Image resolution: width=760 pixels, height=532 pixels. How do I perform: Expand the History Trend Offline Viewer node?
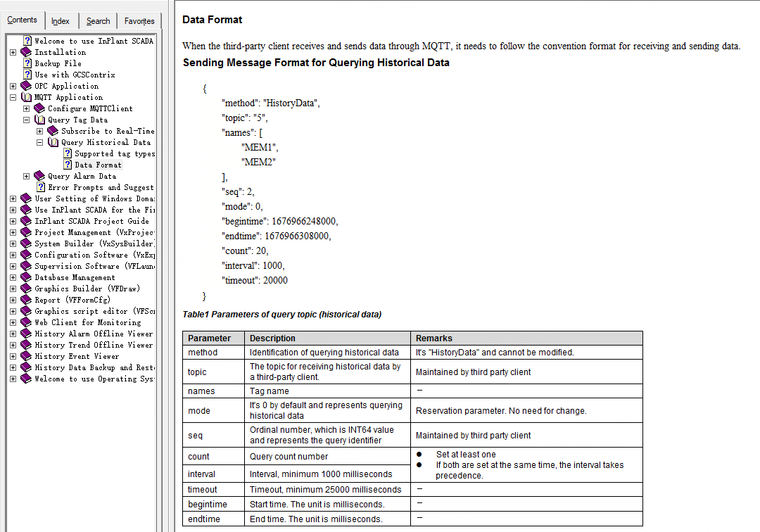click(x=13, y=345)
